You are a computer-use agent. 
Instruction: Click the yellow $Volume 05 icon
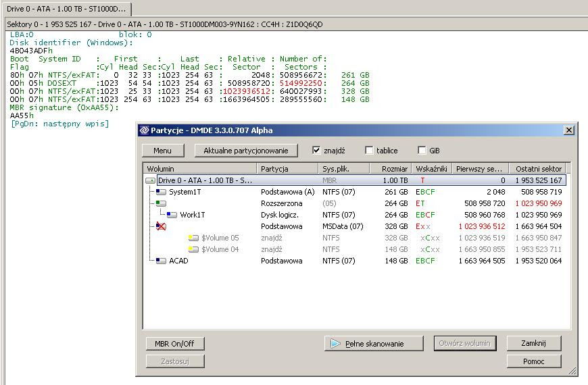(x=193, y=238)
